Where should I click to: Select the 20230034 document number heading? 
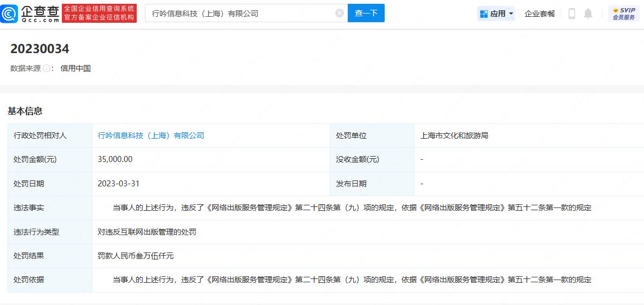pos(40,49)
